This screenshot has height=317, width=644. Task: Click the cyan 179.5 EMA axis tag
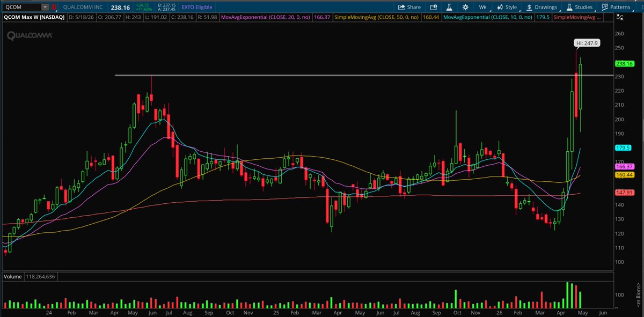[x=622, y=148]
